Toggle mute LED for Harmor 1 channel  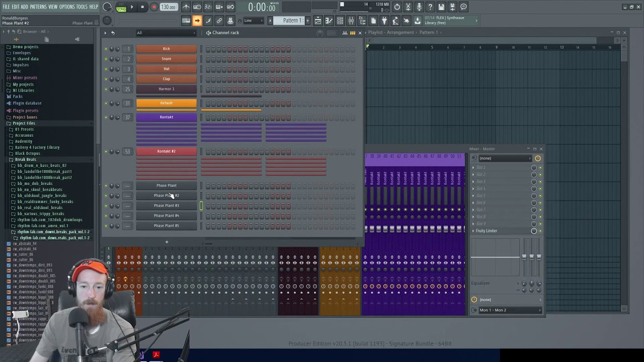coord(106,89)
